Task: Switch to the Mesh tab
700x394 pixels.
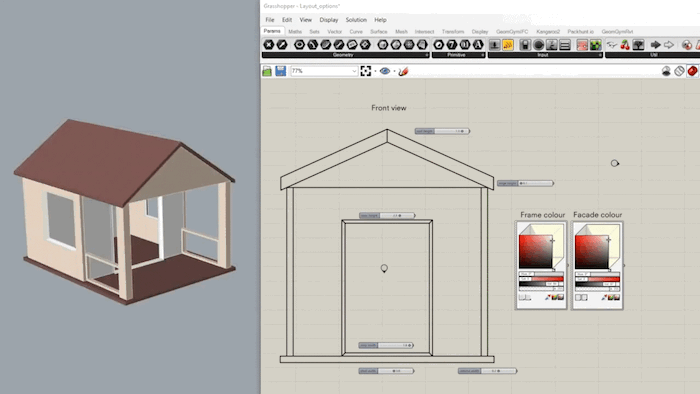Action: coord(401,32)
